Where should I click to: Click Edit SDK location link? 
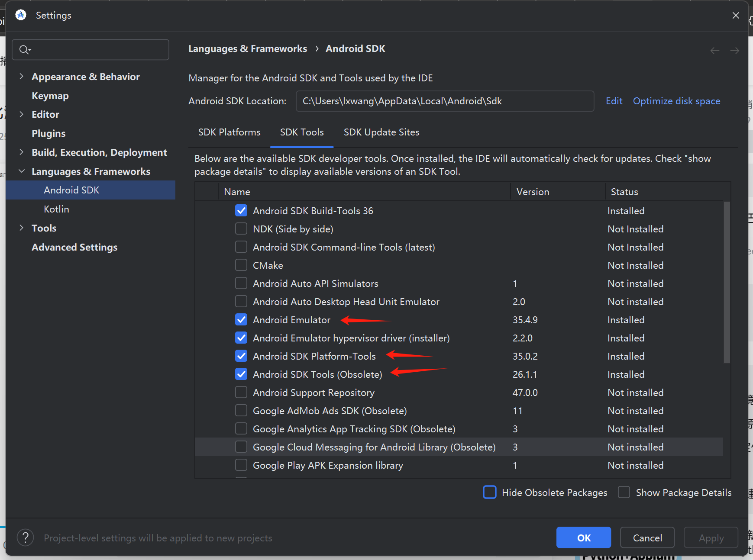pyautogui.click(x=614, y=101)
